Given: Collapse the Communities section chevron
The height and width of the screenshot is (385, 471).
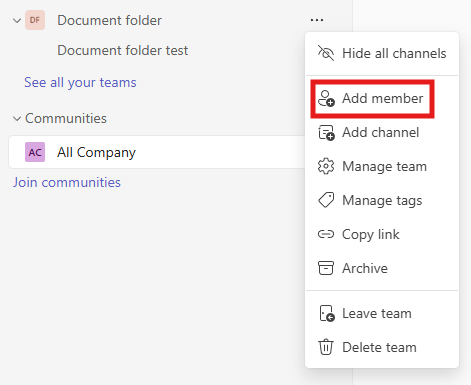Looking at the screenshot, I should coord(17,119).
